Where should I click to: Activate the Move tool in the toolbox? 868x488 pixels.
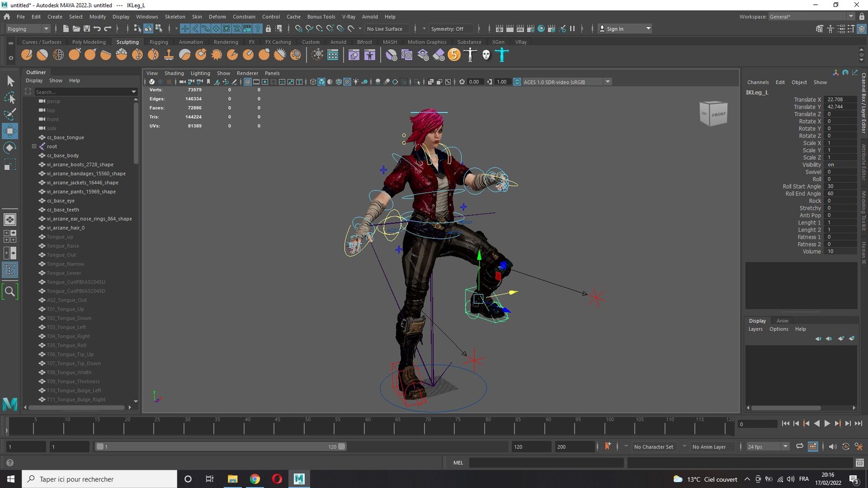10,131
